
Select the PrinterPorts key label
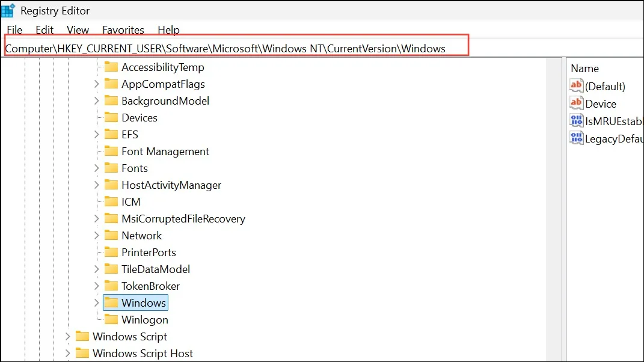tap(149, 253)
